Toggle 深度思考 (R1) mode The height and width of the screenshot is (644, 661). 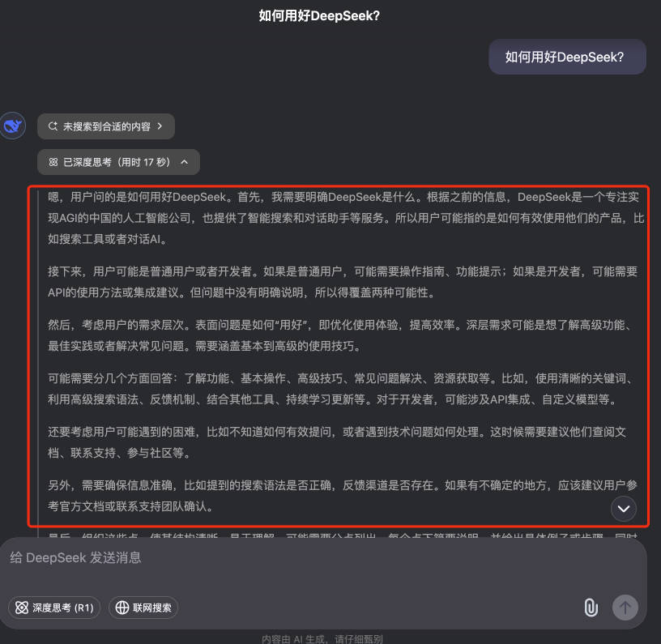tap(54, 608)
